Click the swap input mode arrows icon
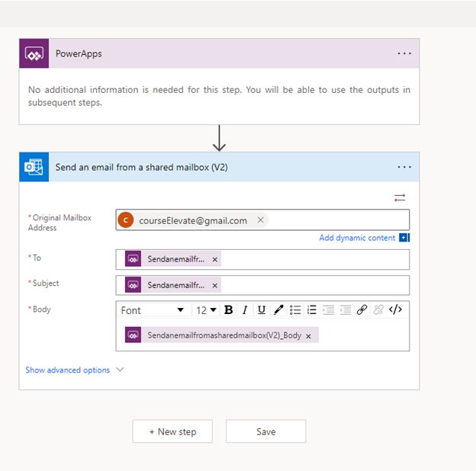The width and height of the screenshot is (476, 471). pos(400,197)
